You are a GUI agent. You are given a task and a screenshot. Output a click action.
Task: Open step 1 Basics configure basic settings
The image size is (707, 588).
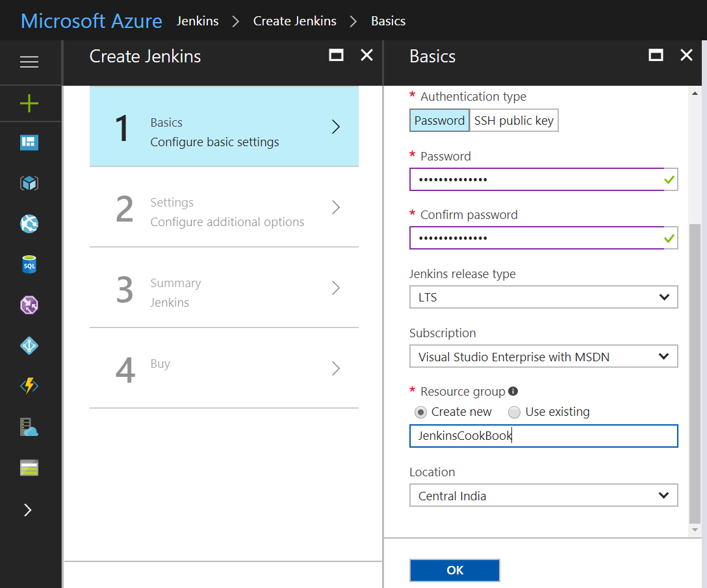pos(224,127)
